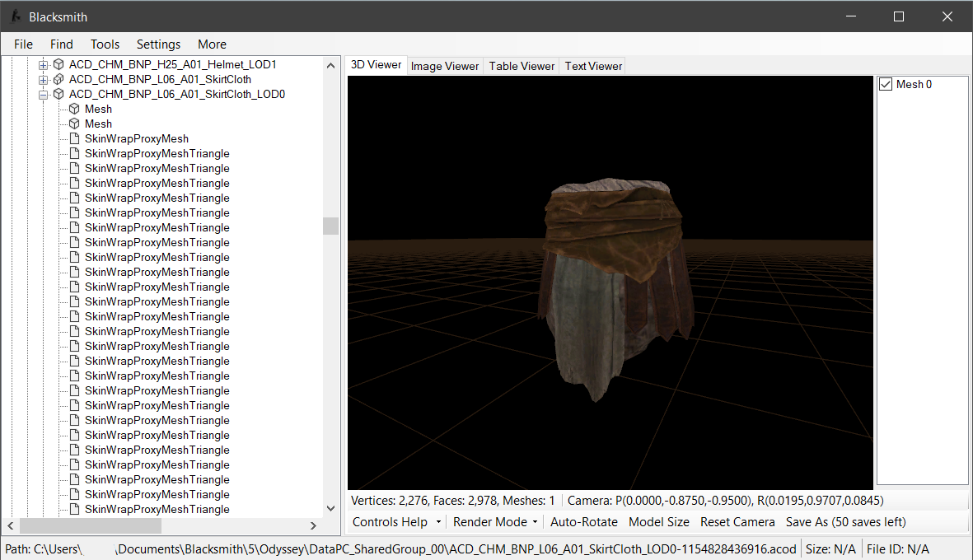The width and height of the screenshot is (973, 560).
Task: Click Save As (50 saves left)
Action: 845,521
